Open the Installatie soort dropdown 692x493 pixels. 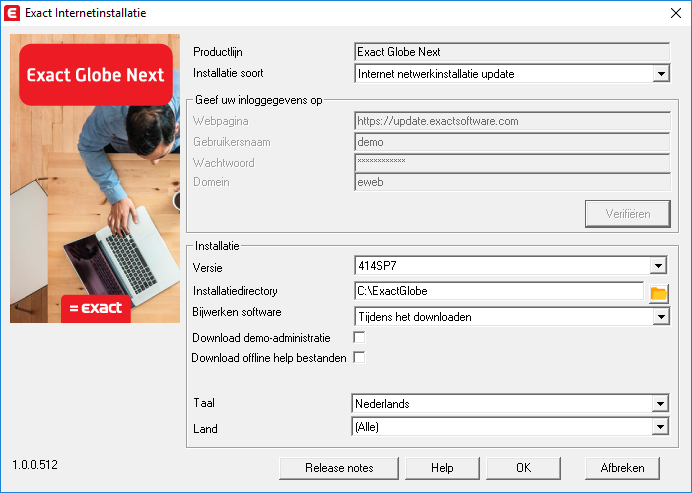(661, 74)
